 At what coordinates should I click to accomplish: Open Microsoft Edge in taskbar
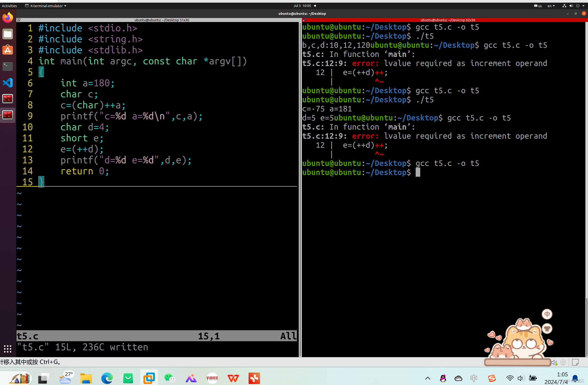coord(107,378)
